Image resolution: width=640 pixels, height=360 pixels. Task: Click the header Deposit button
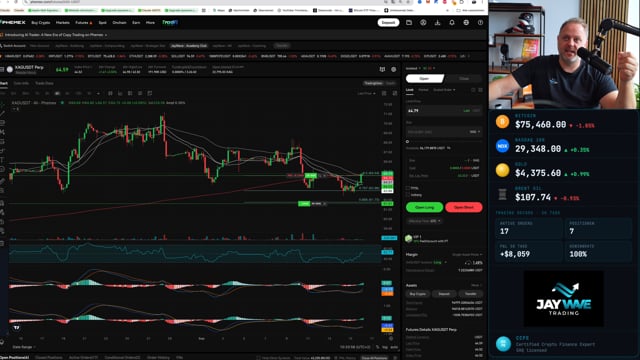388,22
